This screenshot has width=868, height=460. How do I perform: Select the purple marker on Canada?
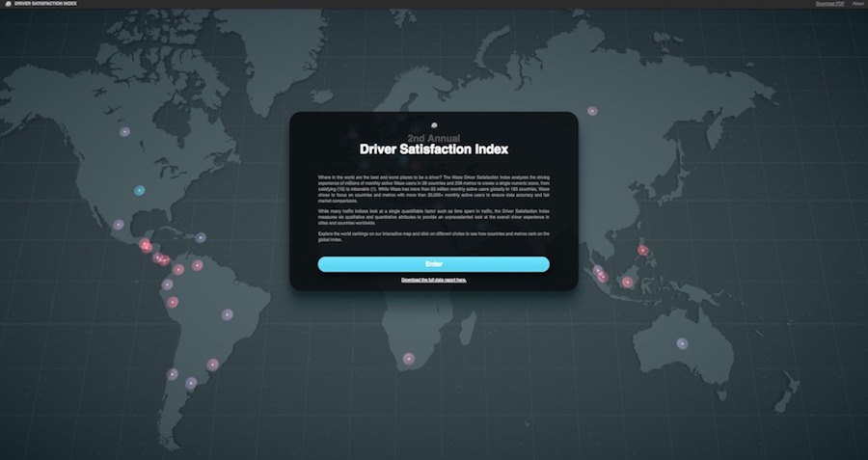tap(123, 132)
